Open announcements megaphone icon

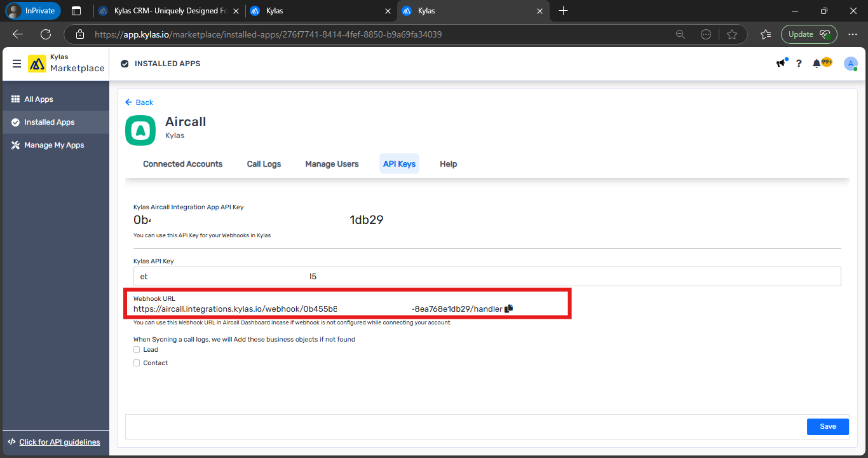(781, 63)
